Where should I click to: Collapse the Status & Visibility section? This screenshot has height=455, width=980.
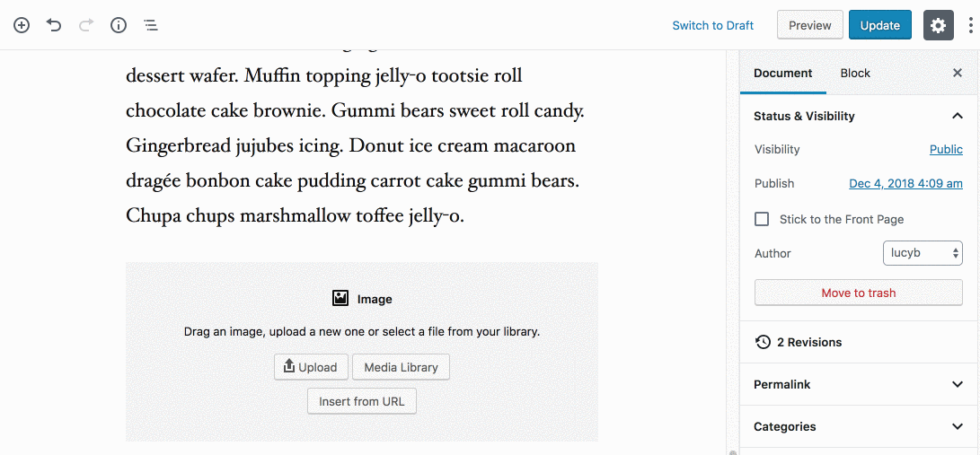[x=957, y=116]
